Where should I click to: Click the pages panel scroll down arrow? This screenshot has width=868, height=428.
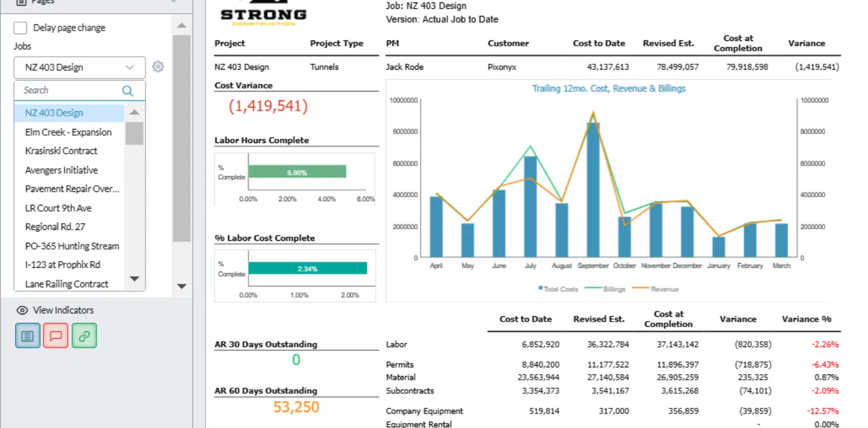(182, 286)
